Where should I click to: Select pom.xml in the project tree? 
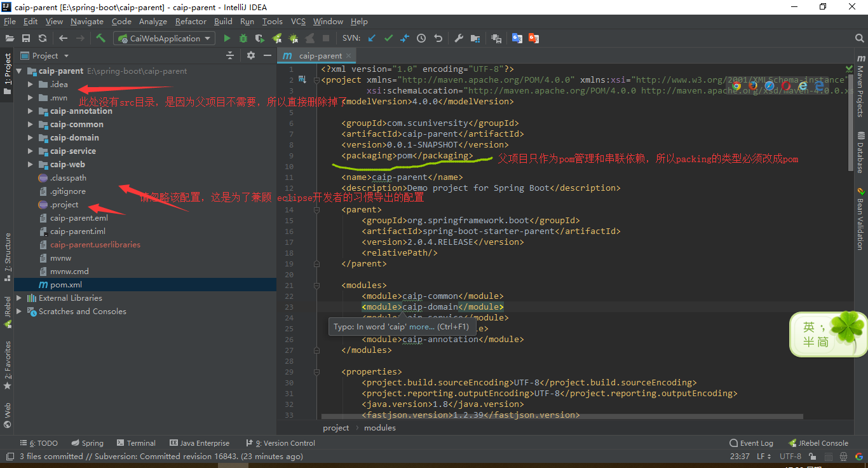point(66,284)
